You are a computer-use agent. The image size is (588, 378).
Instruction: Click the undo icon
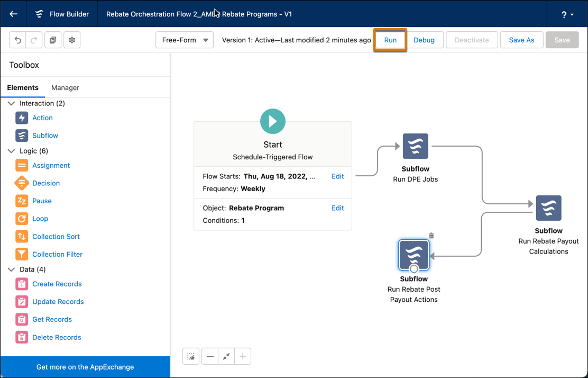click(x=17, y=40)
